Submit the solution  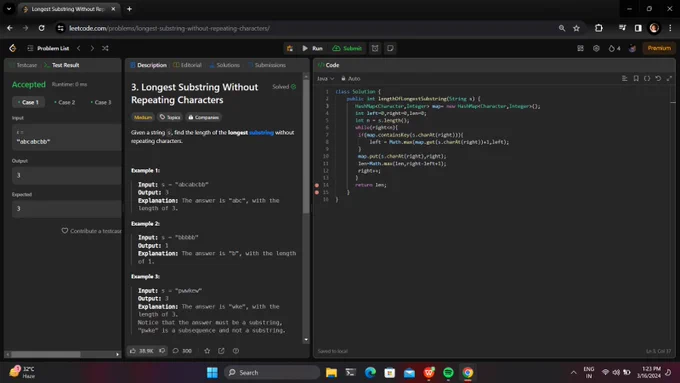coord(347,48)
